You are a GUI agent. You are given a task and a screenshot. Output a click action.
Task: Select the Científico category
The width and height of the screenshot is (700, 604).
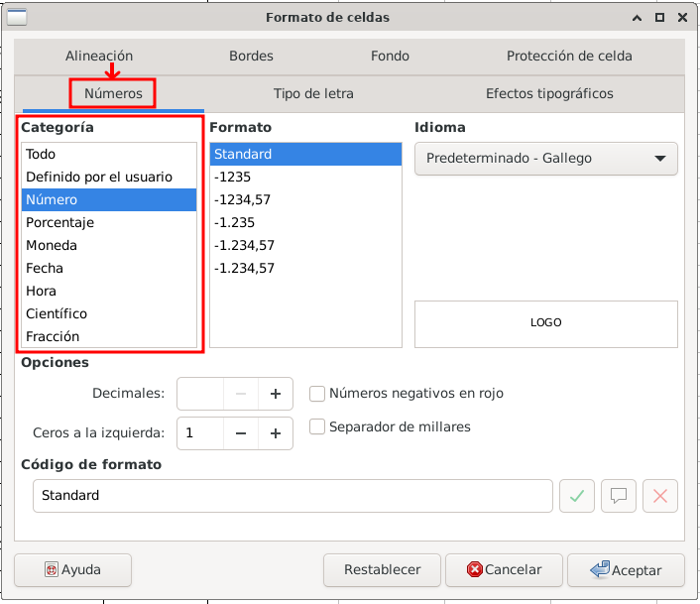point(109,313)
